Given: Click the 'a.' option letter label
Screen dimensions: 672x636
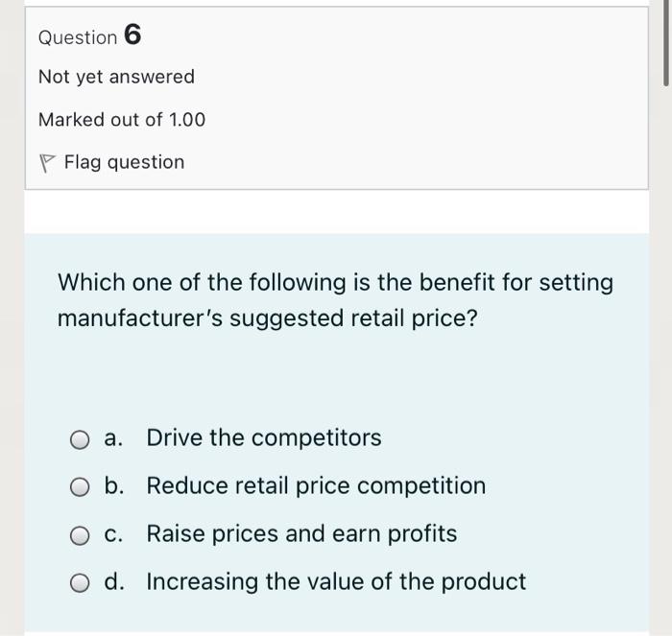Looking at the screenshot, I should coord(114,438).
